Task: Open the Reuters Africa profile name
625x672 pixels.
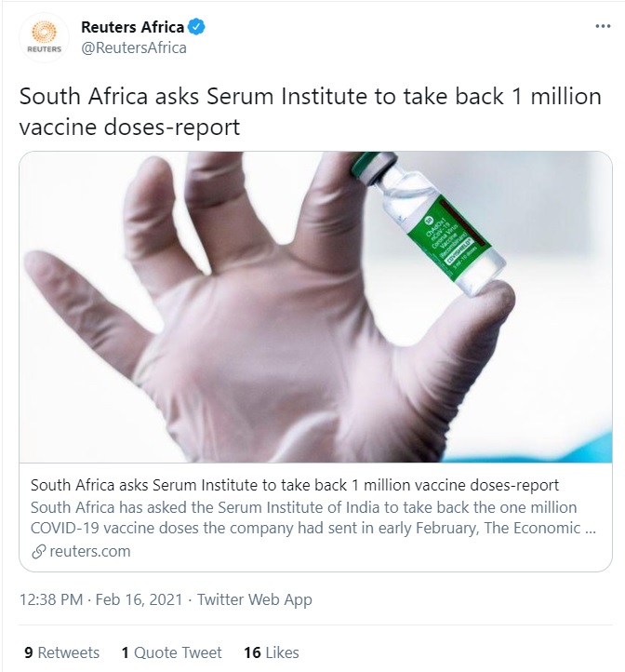Action: [133, 27]
